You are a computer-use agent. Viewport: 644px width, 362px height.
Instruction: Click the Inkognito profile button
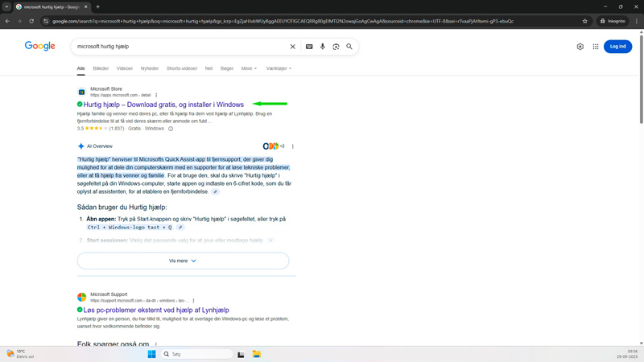[x=613, y=21]
